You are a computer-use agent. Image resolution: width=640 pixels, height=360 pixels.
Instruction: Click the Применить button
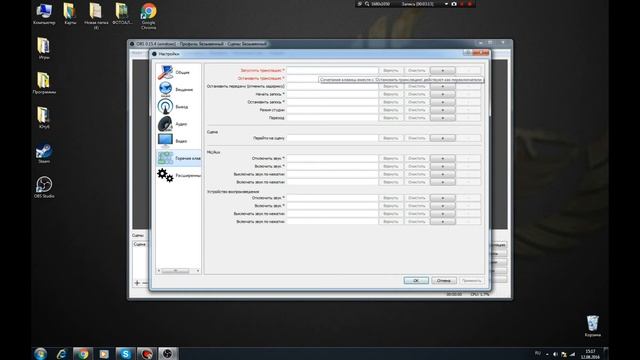[x=471, y=281]
